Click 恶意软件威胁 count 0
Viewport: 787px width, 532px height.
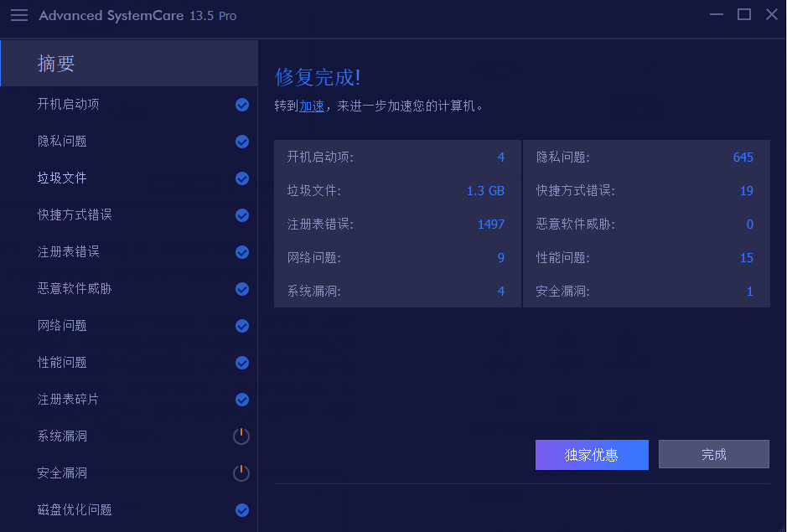750,225
